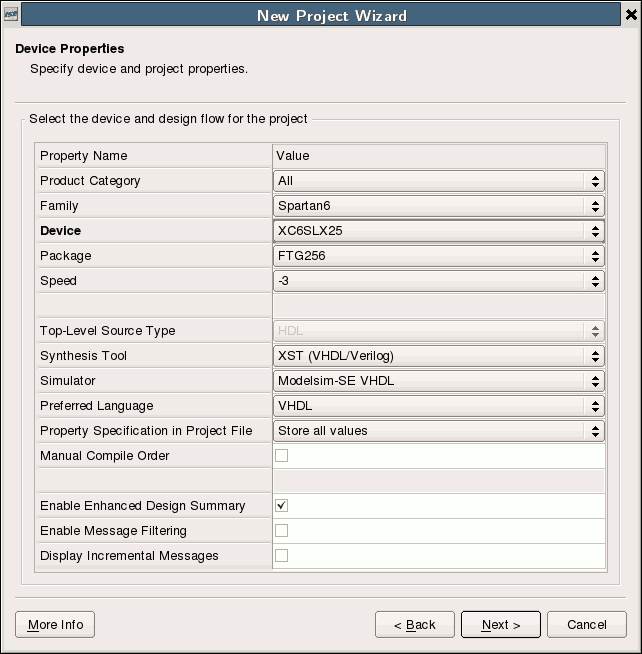Expand the Family dropdown showing Spartan6
Viewport: 642px width, 654px height.
click(438, 206)
